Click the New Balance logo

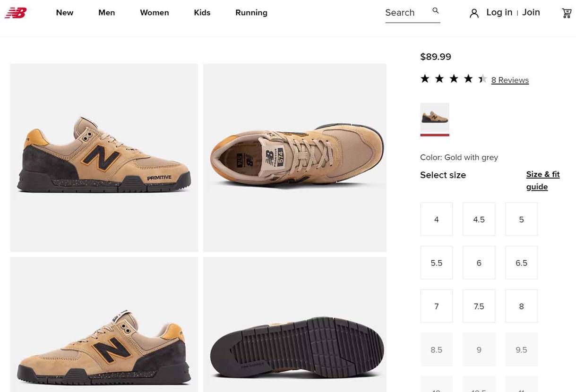point(16,13)
